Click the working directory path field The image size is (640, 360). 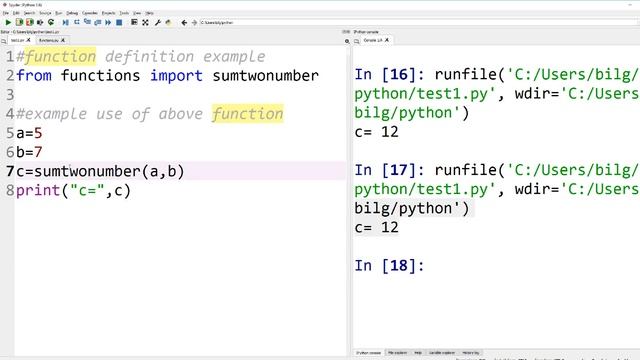(418, 22)
